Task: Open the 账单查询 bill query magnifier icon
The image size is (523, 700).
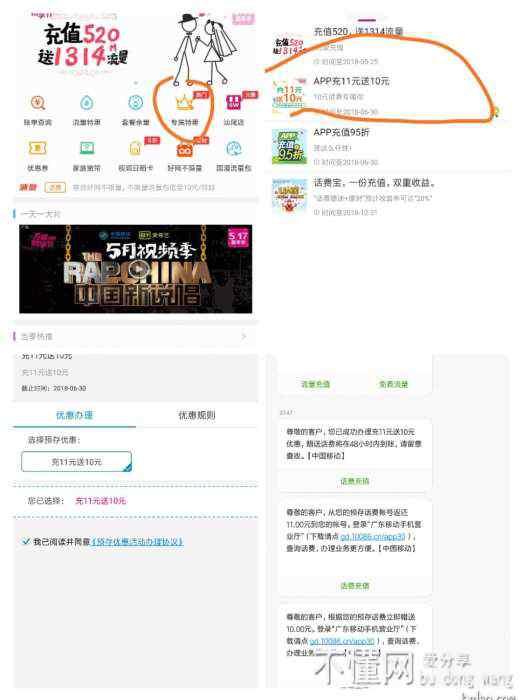Action: 38,103
